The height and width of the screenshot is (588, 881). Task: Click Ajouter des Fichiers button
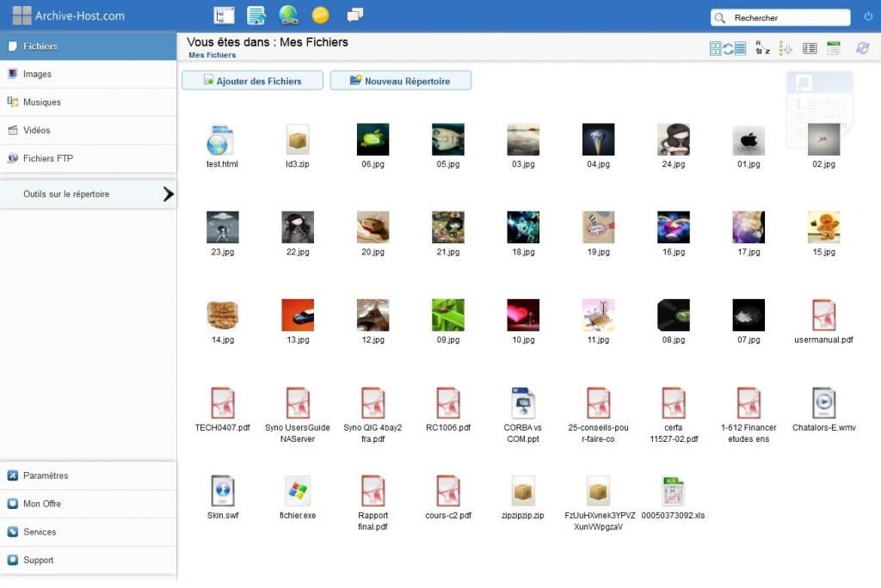(252, 81)
